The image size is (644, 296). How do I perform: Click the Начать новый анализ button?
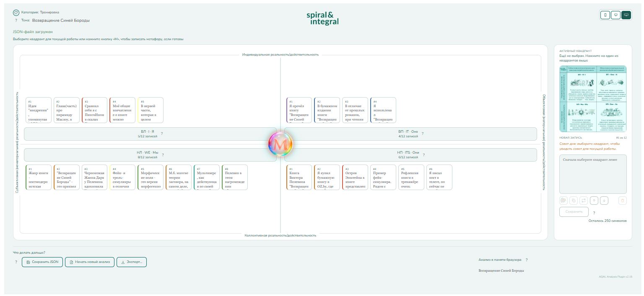(90, 262)
